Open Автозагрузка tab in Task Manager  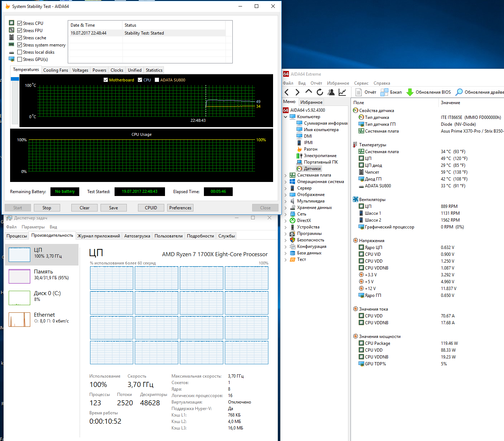tap(137, 236)
